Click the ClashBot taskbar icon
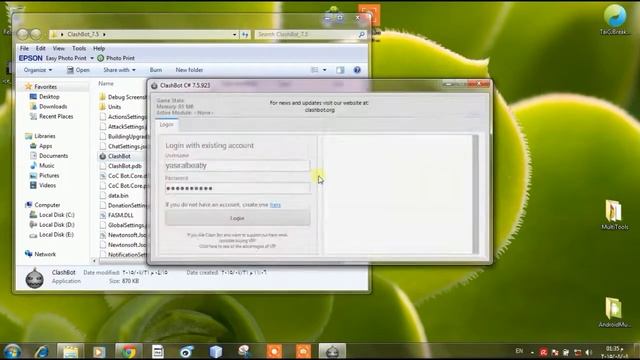The image size is (640, 360). pos(332,351)
